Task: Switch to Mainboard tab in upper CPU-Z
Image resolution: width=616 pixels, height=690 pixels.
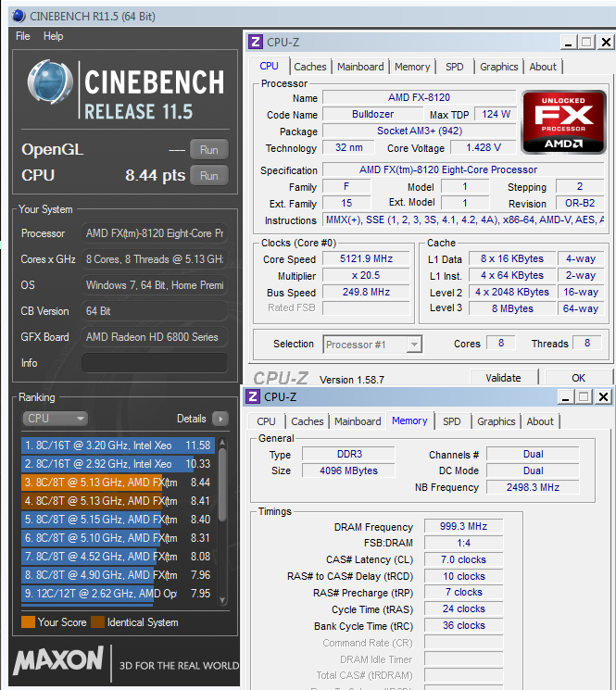Action: 360,67
